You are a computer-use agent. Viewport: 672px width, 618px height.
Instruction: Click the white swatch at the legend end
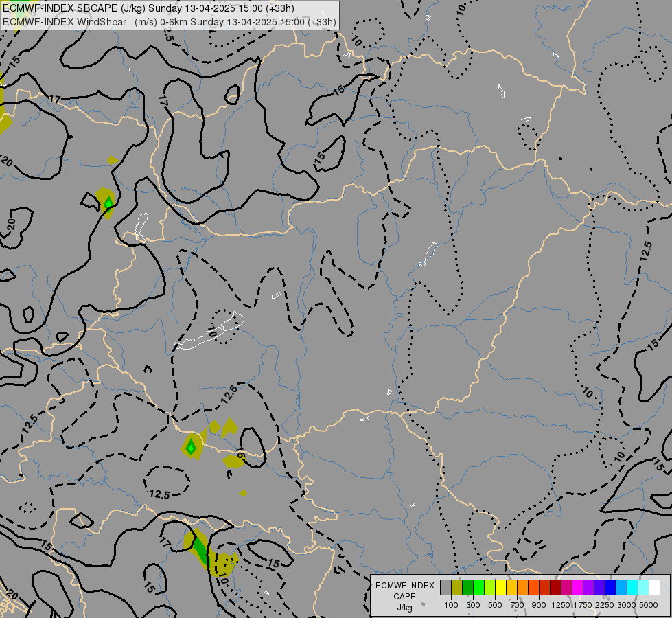point(654,587)
